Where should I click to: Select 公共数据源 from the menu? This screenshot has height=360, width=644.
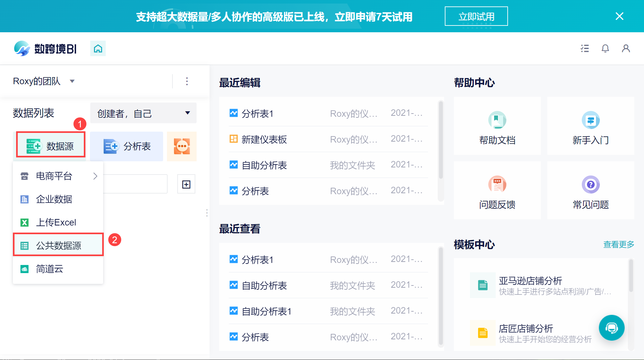pos(58,245)
